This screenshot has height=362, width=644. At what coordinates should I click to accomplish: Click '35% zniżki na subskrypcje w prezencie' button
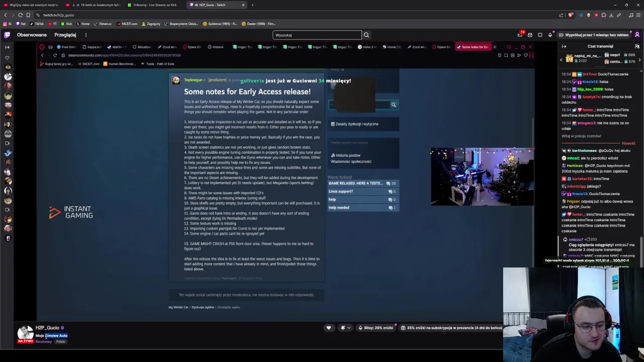[x=451, y=328]
